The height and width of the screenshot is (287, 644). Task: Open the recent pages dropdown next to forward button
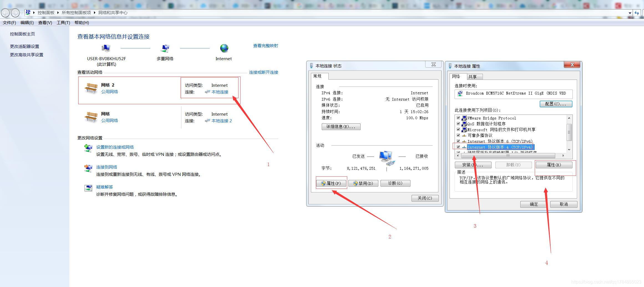(22, 13)
